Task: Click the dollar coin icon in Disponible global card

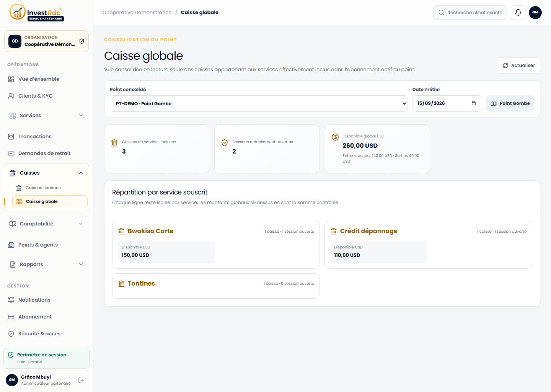Action: [335, 137]
